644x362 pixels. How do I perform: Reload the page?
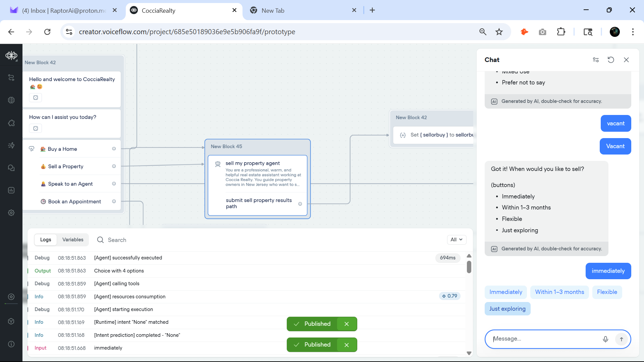click(x=47, y=32)
